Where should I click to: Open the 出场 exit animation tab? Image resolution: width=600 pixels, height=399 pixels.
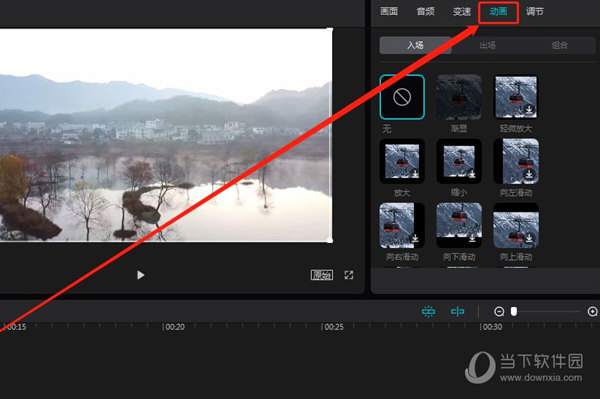tap(488, 46)
